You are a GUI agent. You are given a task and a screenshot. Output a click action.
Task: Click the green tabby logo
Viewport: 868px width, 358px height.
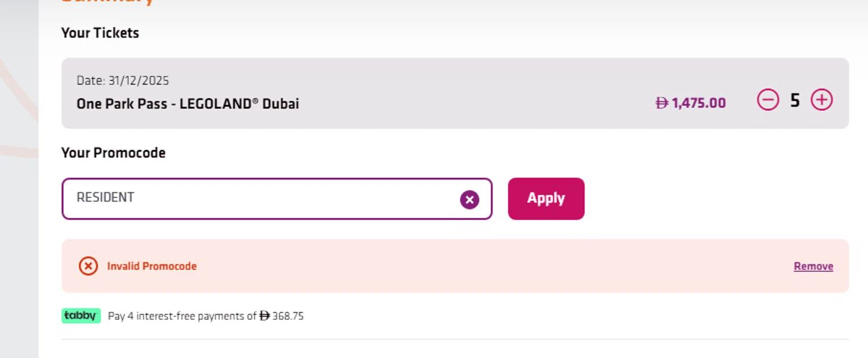point(81,316)
